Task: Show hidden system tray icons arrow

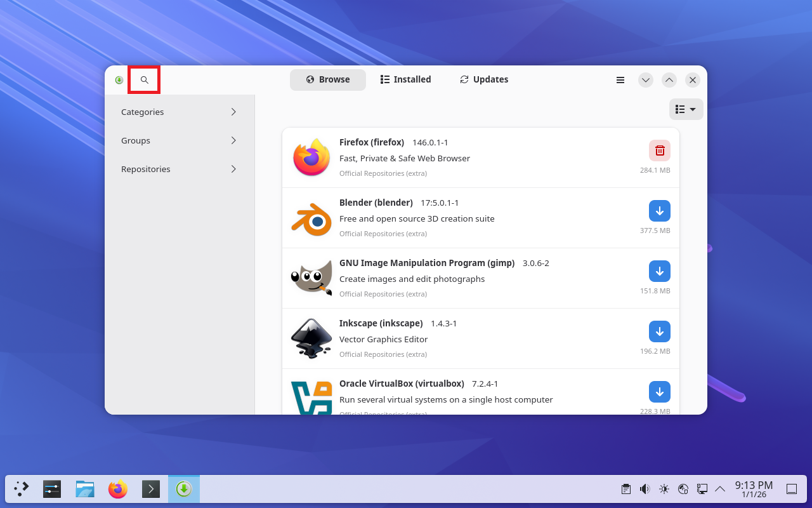Action: [720, 489]
